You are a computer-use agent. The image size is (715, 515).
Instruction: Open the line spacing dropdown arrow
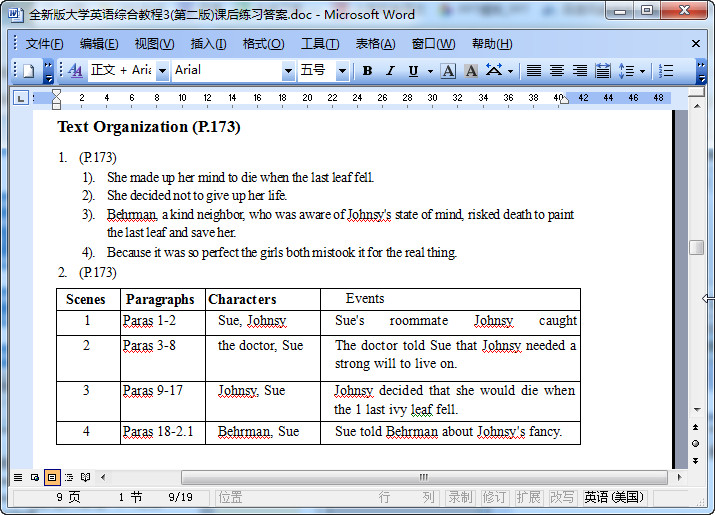[x=642, y=71]
